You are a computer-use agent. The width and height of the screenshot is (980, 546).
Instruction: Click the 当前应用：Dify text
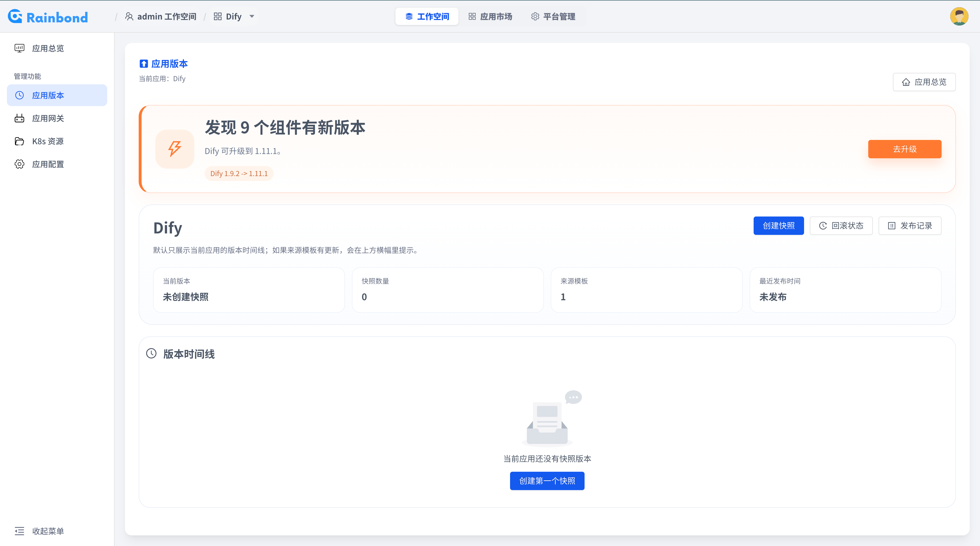pyautogui.click(x=162, y=79)
